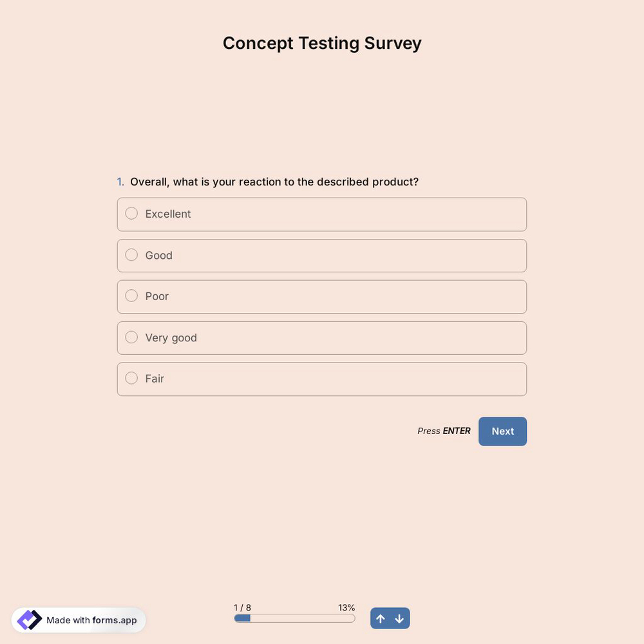Select the Very good answer option
The height and width of the screenshot is (644, 644).
point(131,337)
